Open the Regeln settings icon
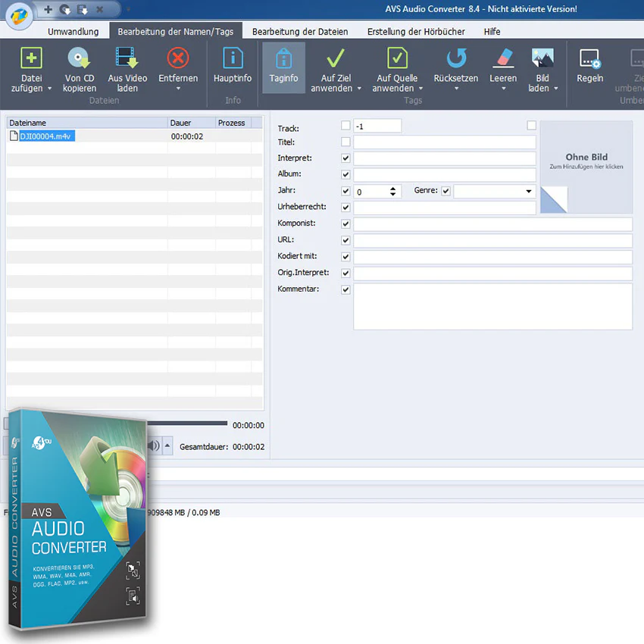644x644 pixels. [x=589, y=59]
